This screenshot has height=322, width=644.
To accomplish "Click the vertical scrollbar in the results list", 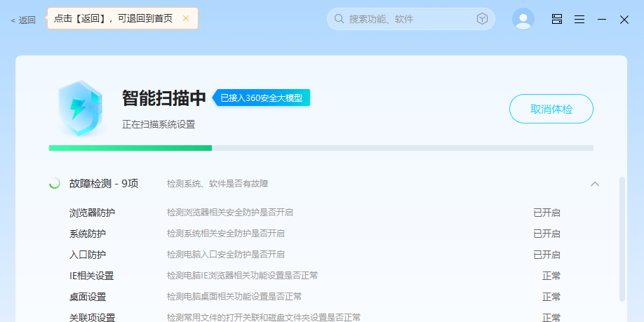I will click(x=622, y=239).
